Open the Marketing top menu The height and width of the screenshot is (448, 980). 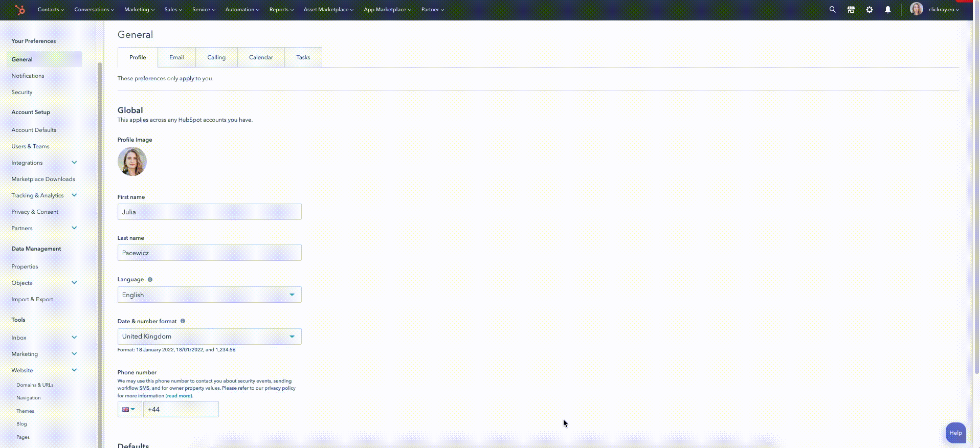point(139,10)
